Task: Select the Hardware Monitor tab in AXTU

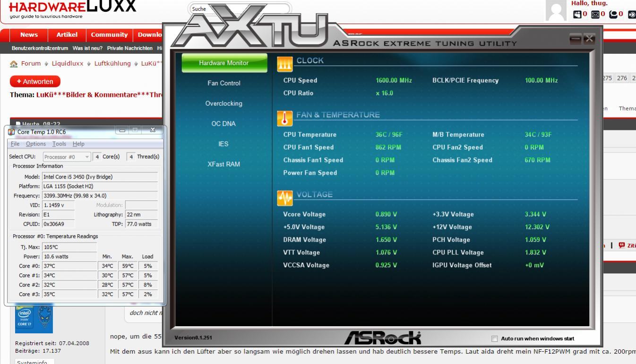Action: pyautogui.click(x=224, y=63)
